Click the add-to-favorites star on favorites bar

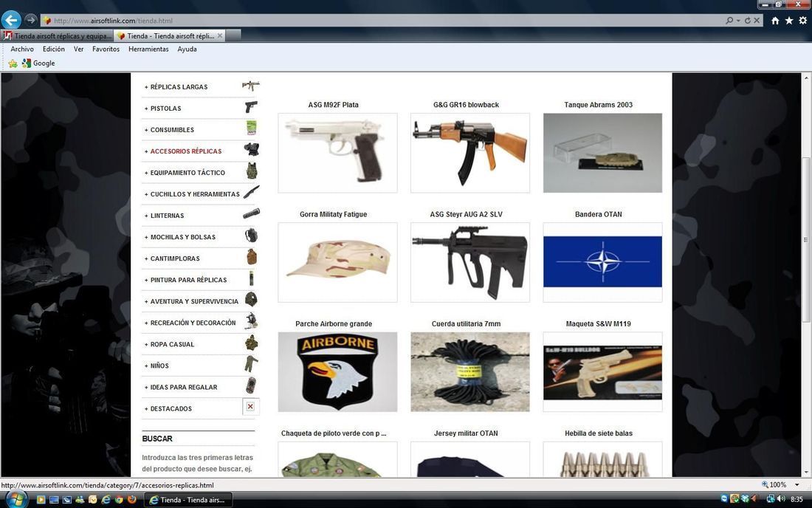13,63
